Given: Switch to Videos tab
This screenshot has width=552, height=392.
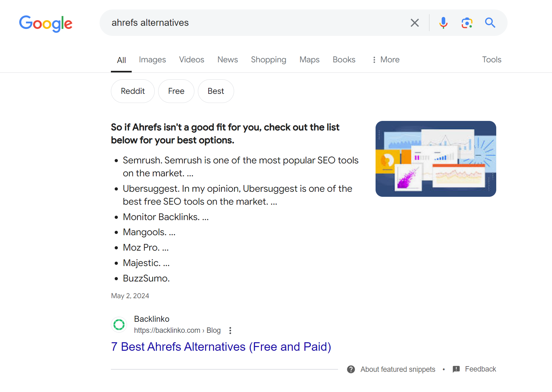Looking at the screenshot, I should click(192, 60).
